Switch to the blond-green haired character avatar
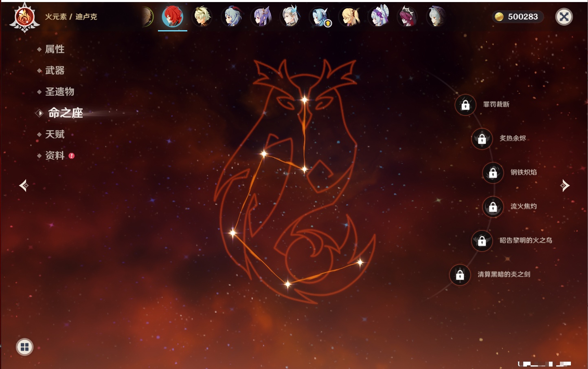 [x=202, y=17]
